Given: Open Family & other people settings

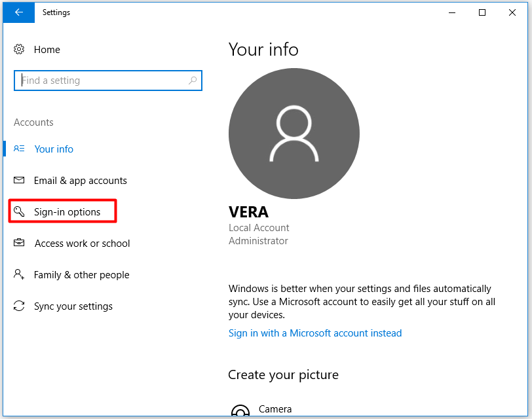Looking at the screenshot, I should click(81, 274).
